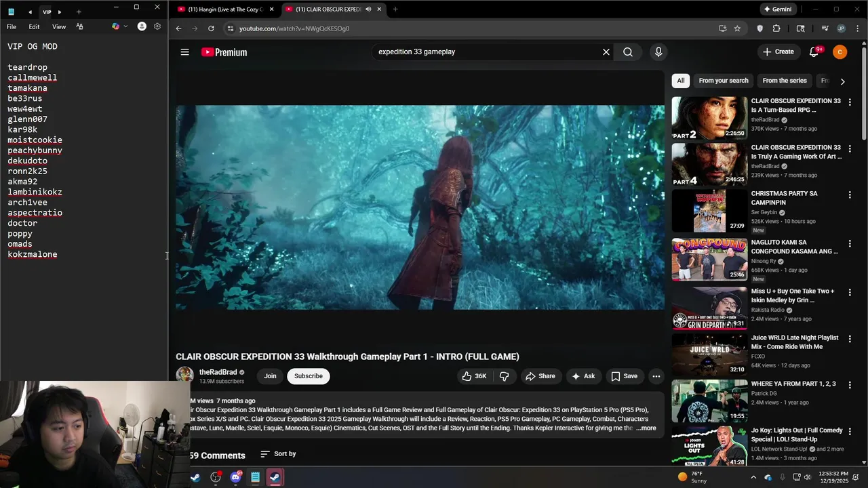Open YouTube notifications bell
The width and height of the screenshot is (868, 488).
(814, 52)
